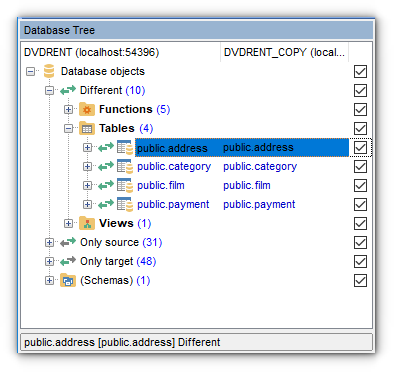Click the Functions folder icon
This screenshot has width=394, height=372.
point(87,109)
